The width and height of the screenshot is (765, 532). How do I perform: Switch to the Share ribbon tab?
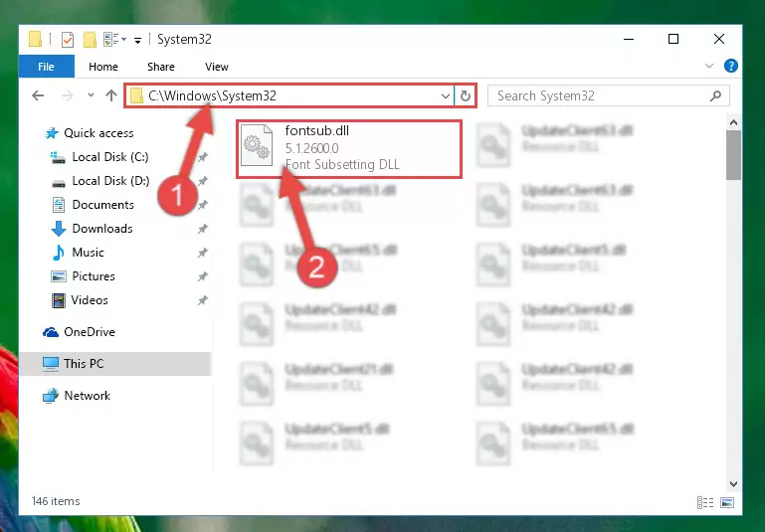tap(161, 67)
